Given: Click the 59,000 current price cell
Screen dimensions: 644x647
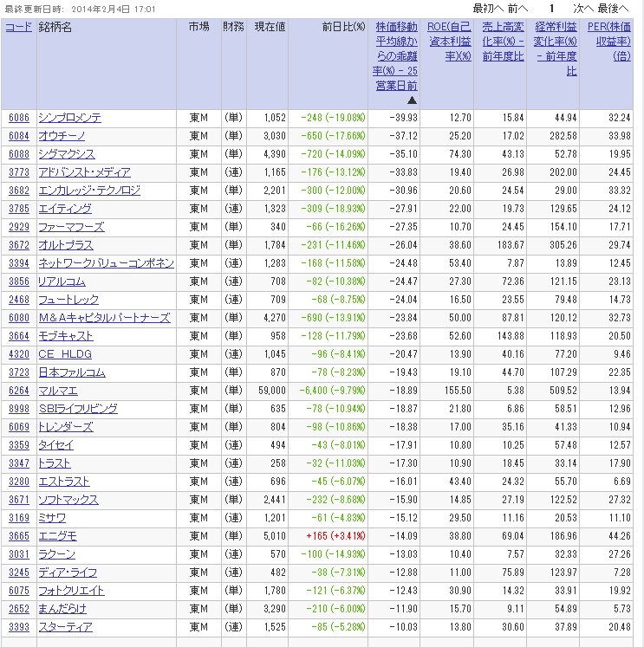Looking at the screenshot, I should (x=272, y=391).
